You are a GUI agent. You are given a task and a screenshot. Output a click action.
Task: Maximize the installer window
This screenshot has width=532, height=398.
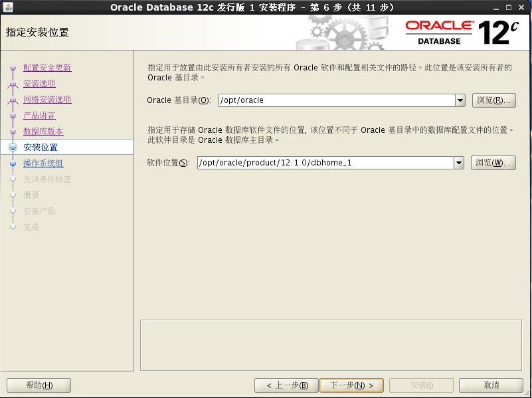click(x=509, y=7)
